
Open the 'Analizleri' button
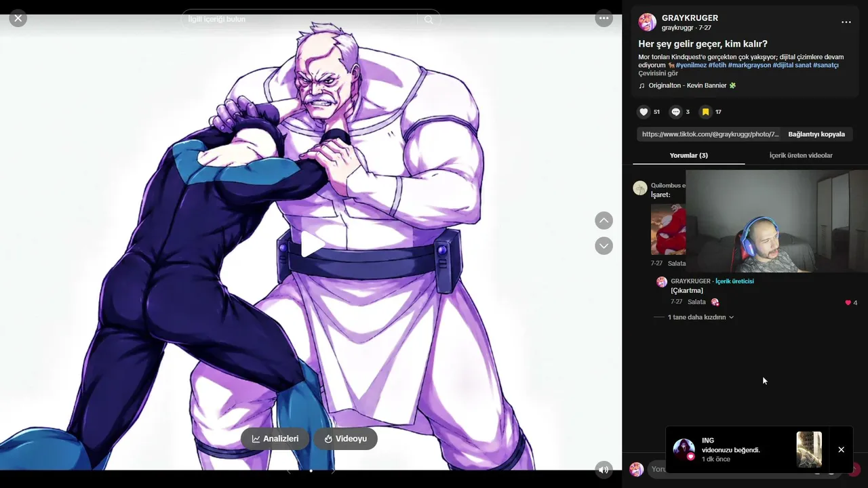[275, 439]
